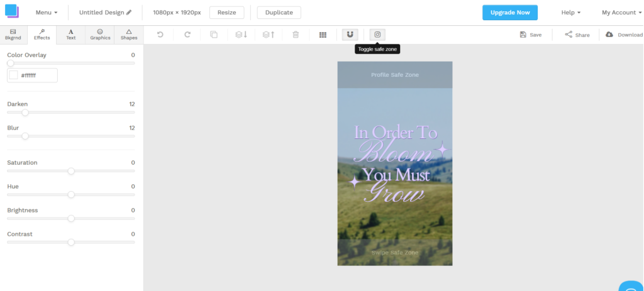Toggle the magnet snapping icon
The height and width of the screenshot is (291, 644).
[350, 35]
